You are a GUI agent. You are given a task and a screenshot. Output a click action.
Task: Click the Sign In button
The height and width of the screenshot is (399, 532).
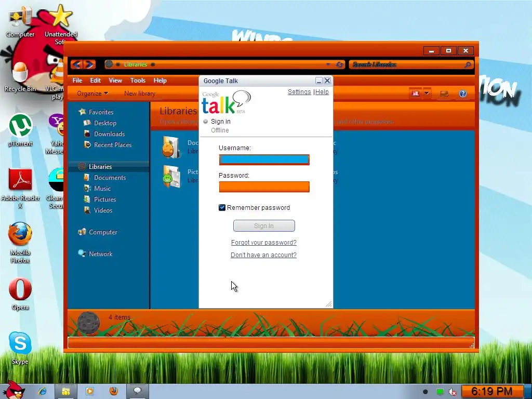[x=264, y=225]
